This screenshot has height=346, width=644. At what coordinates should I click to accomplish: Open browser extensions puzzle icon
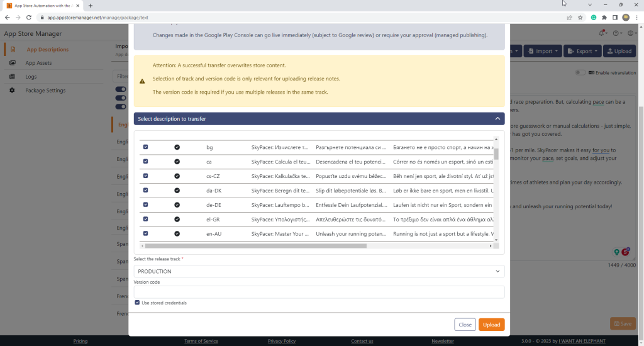[604, 17]
